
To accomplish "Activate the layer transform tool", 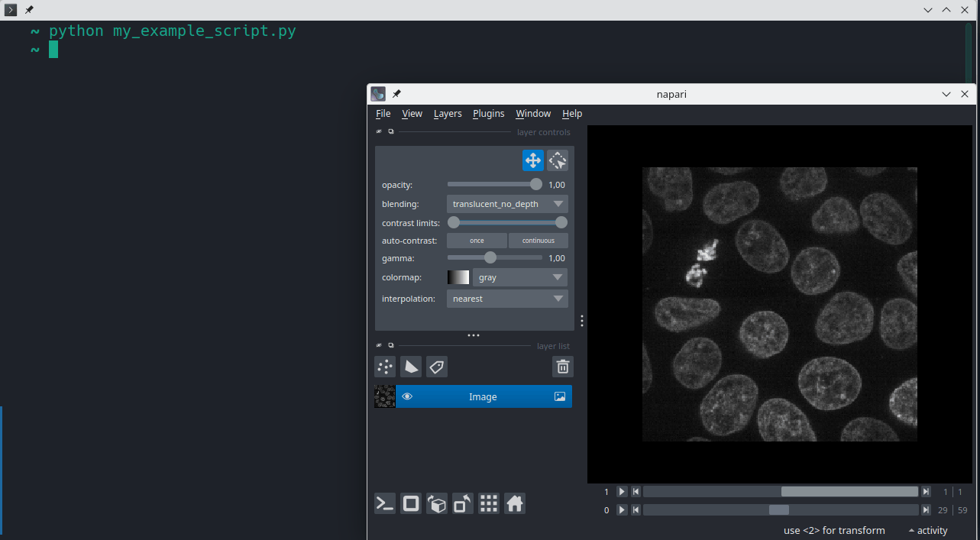I will pos(557,160).
